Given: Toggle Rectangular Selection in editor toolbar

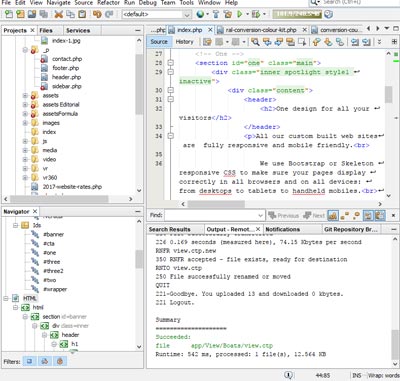Looking at the screenshot, I should (302, 42).
